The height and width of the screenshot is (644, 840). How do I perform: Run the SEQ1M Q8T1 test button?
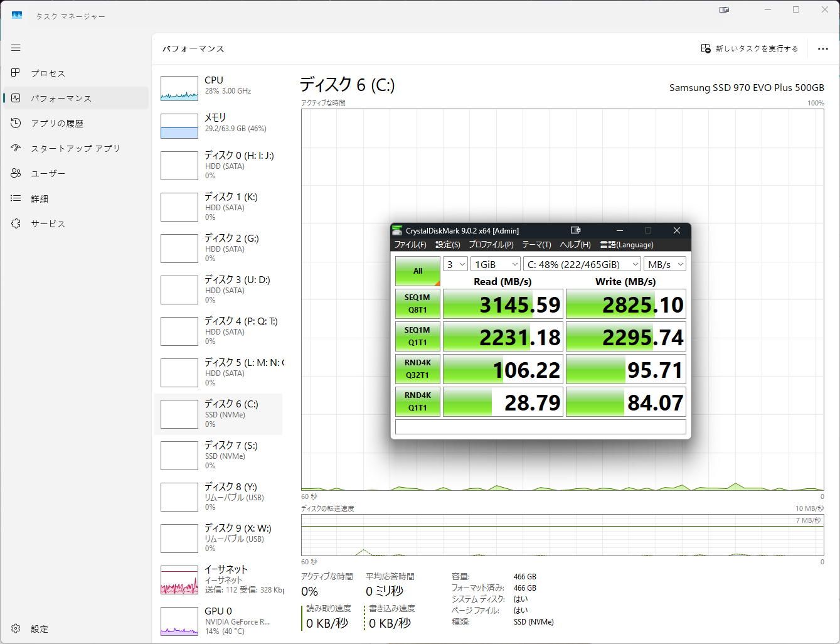[x=418, y=304]
